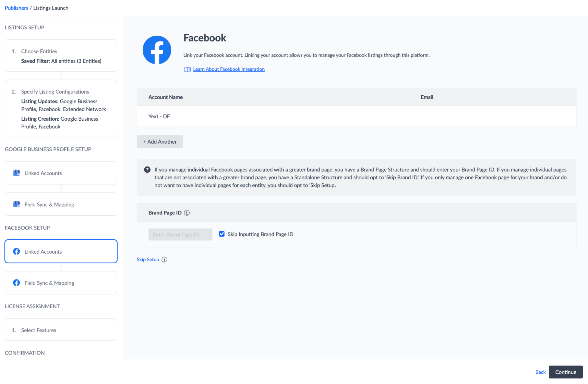Image resolution: width=588 pixels, height=384 pixels.
Task: Click the Account Name column header
Action: [166, 97]
